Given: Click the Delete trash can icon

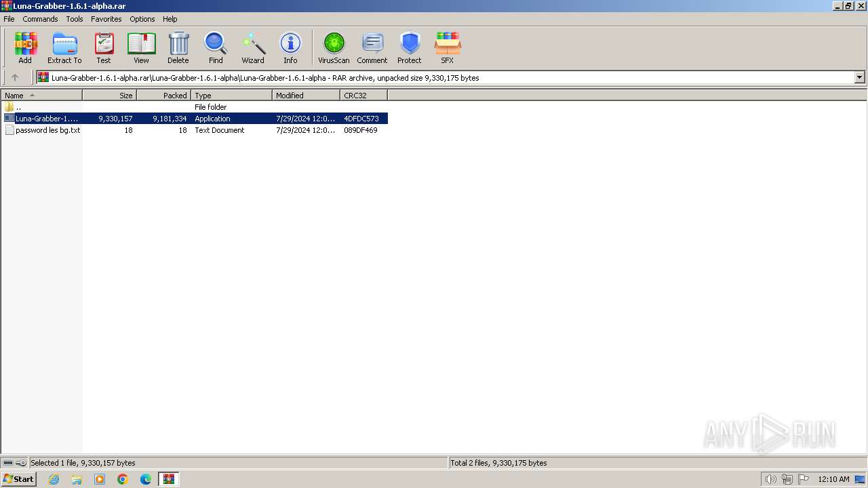Looking at the screenshot, I should pos(178,47).
